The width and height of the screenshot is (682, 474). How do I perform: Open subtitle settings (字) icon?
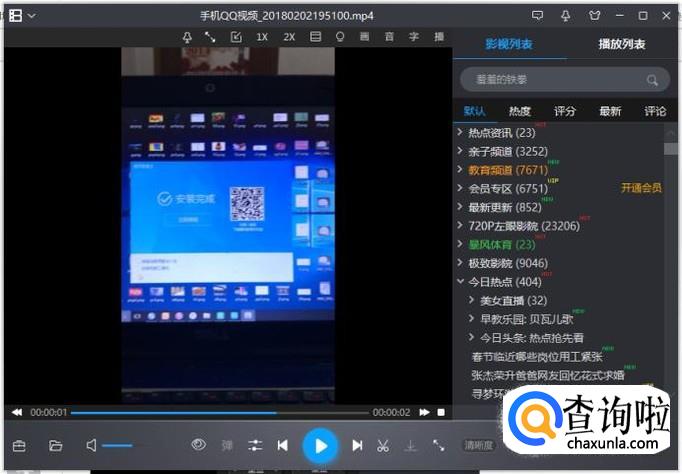pyautogui.click(x=414, y=37)
